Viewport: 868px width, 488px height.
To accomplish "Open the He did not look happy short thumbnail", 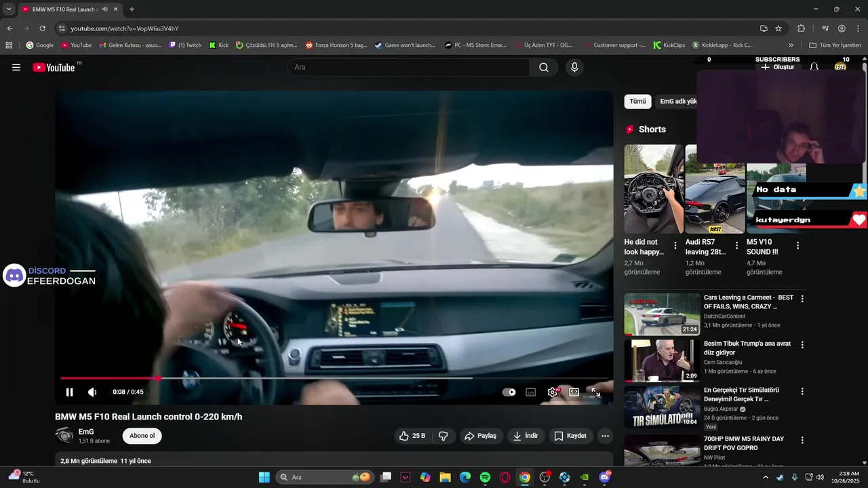I will pyautogui.click(x=654, y=188).
